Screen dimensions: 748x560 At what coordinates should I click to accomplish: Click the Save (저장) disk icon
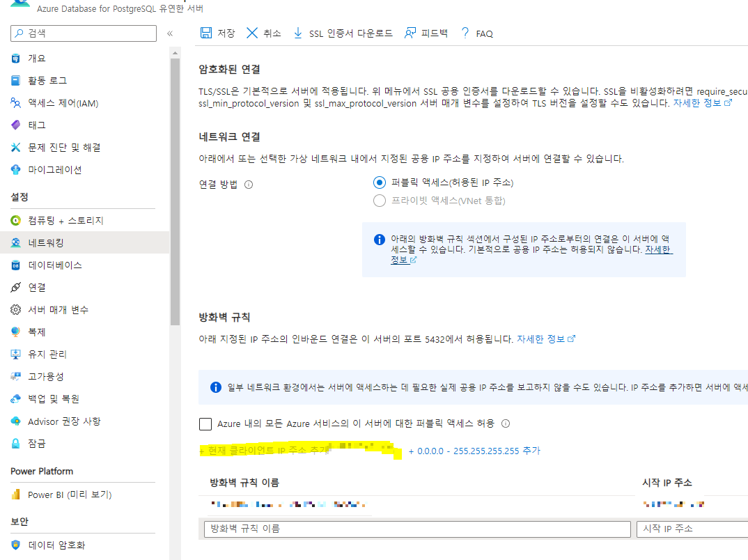tap(206, 33)
